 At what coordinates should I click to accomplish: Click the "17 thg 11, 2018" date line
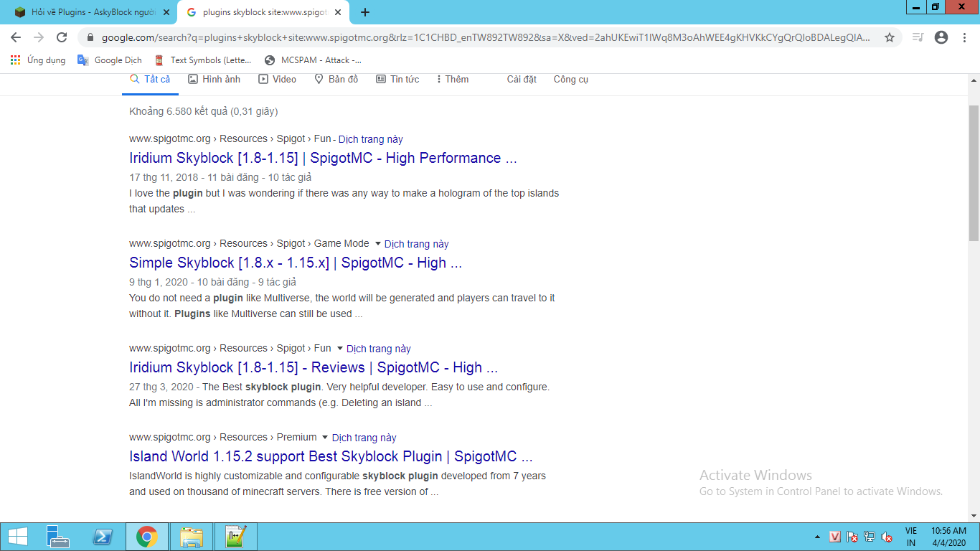pos(220,177)
